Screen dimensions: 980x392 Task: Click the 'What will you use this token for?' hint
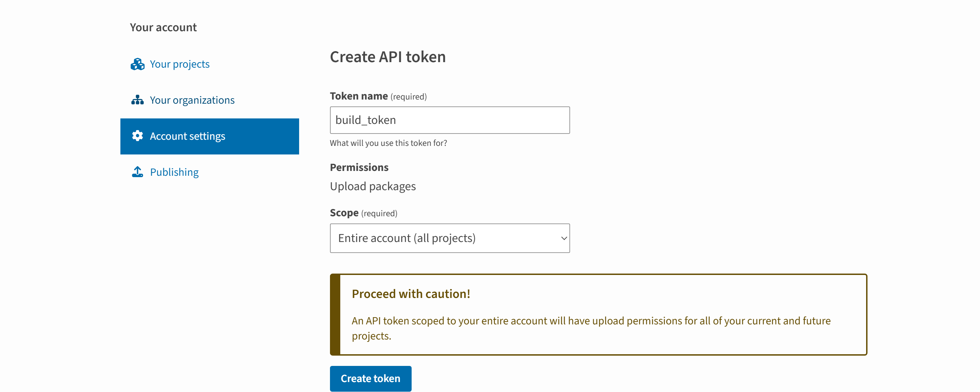pyautogui.click(x=388, y=143)
